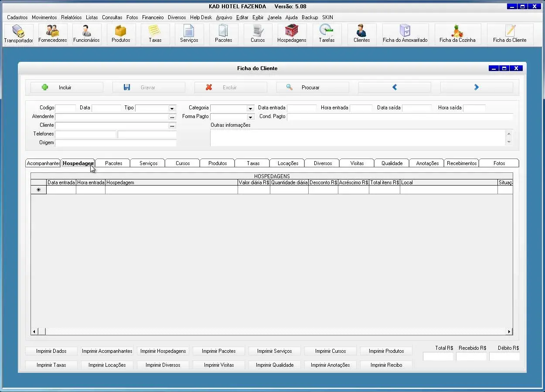Go to next record with right arrow
545x392 pixels.
(x=476, y=88)
